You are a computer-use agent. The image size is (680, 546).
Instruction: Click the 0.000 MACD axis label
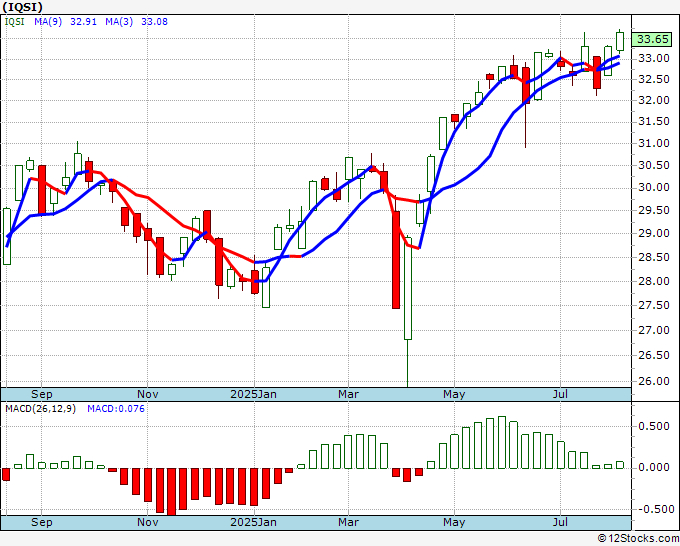(x=654, y=468)
